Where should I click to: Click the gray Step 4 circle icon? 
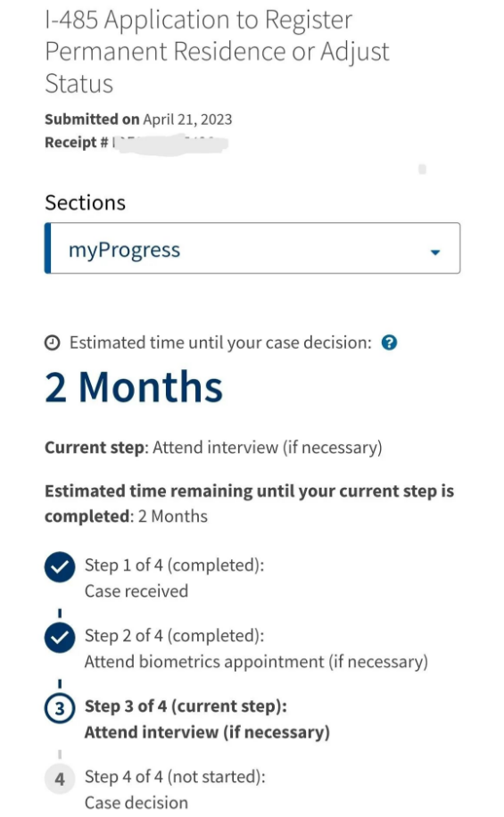(60, 779)
